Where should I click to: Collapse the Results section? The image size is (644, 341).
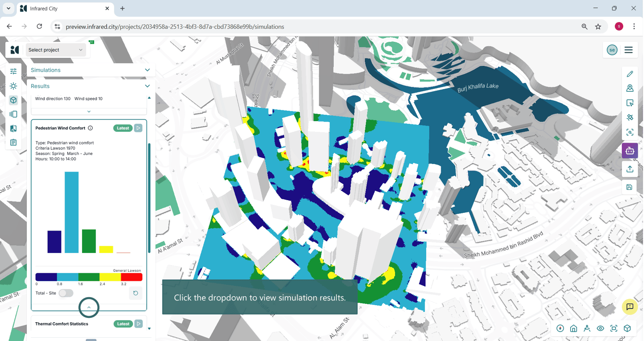click(148, 86)
